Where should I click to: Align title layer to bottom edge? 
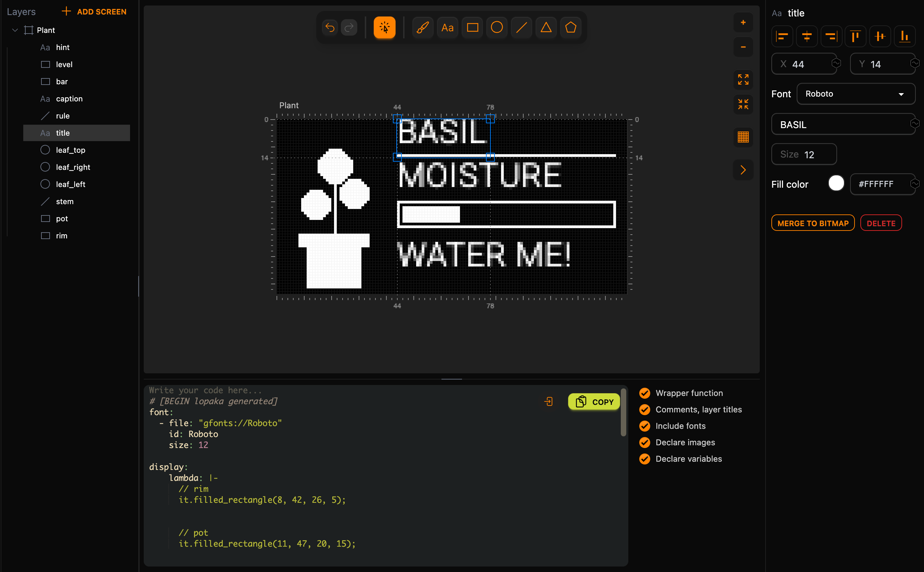[x=904, y=36]
